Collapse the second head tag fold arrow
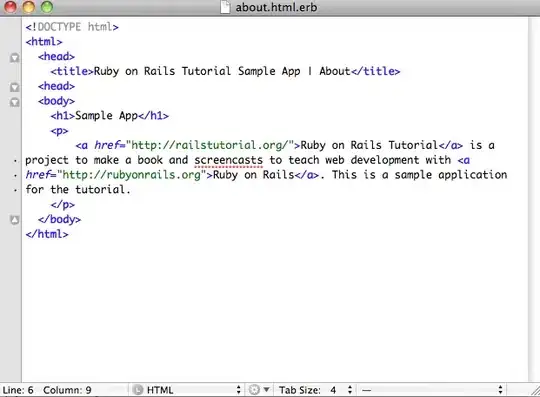 14,87
